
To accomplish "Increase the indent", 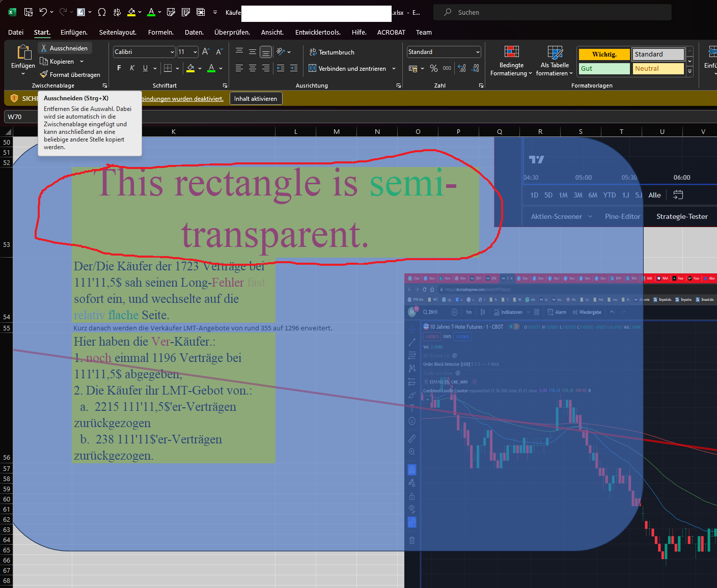I will click(294, 68).
